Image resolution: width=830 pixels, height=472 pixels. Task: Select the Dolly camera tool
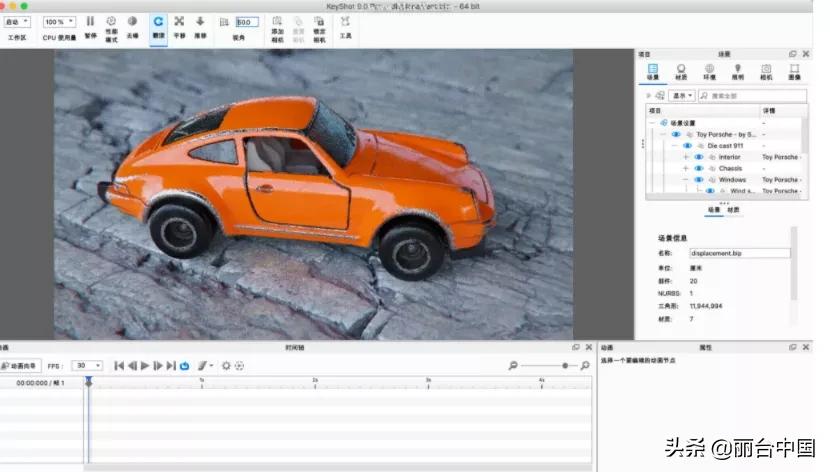point(200,21)
